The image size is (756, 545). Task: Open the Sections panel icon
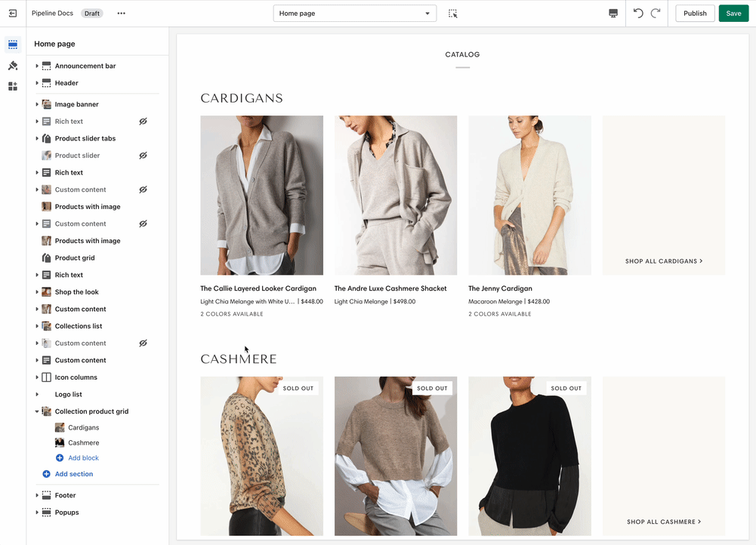point(13,45)
